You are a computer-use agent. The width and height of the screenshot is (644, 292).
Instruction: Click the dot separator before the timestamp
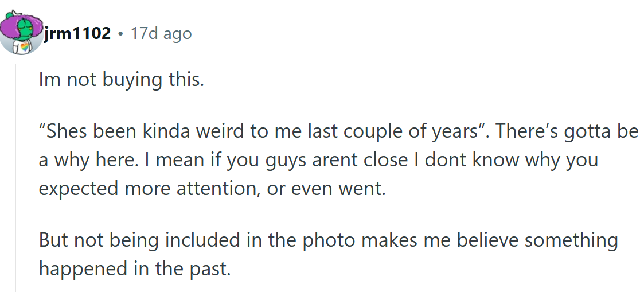120,34
